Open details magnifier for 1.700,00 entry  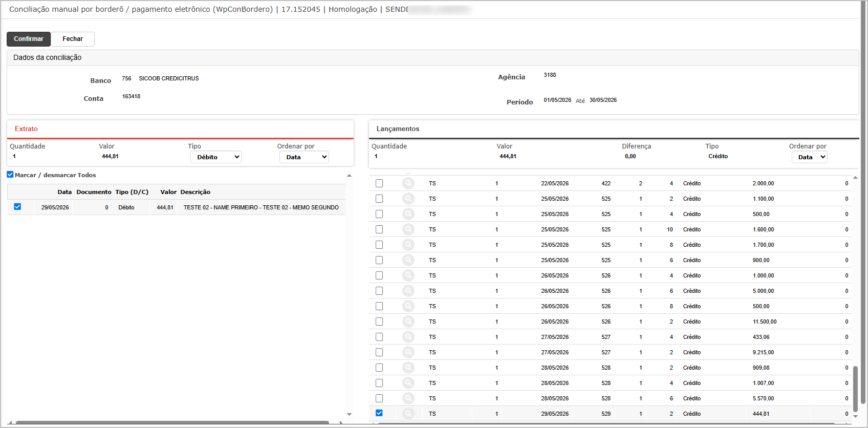[x=408, y=245]
